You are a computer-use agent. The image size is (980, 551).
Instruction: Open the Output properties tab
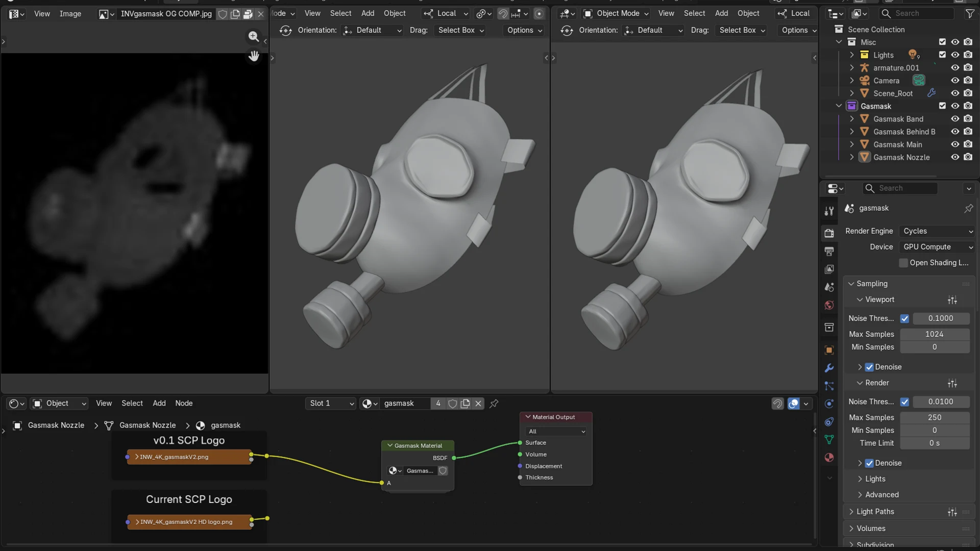pyautogui.click(x=829, y=251)
